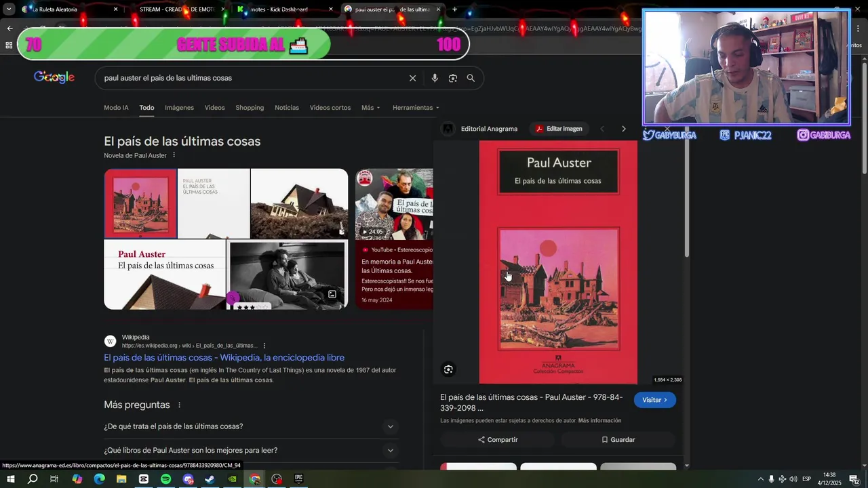Open Windows Start menu
The image size is (868, 488).
pyautogui.click(x=10, y=479)
